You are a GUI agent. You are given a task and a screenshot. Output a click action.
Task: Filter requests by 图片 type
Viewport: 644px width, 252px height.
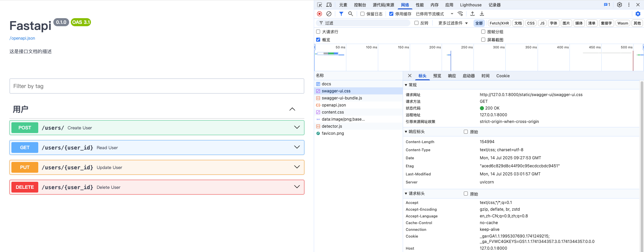coord(566,23)
